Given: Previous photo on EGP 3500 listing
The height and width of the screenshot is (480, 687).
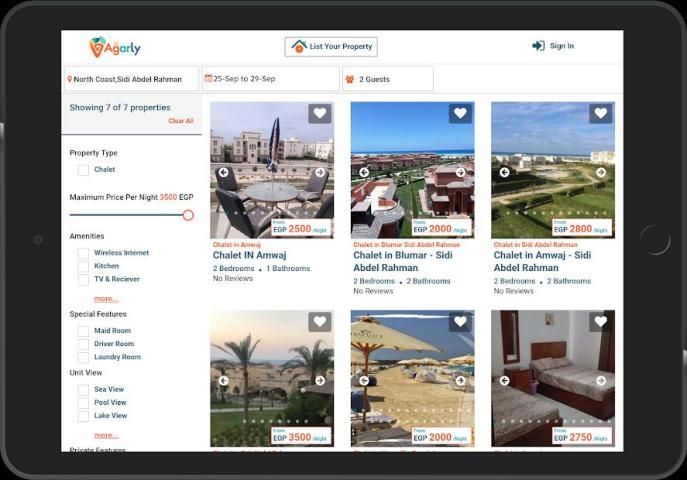Looking at the screenshot, I should click(x=224, y=381).
